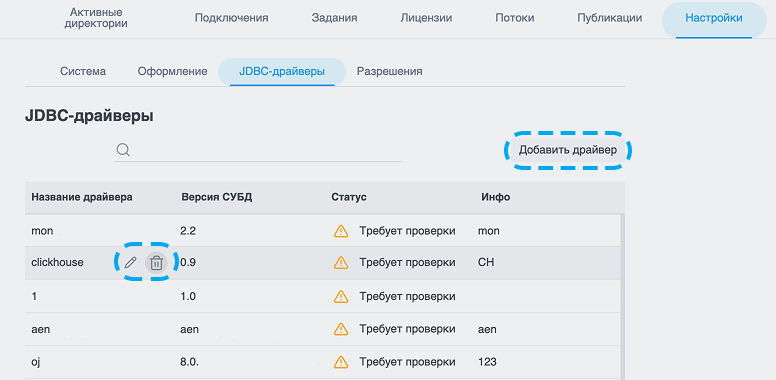
Task: Switch to the Оформление subtab
Action: [x=172, y=71]
